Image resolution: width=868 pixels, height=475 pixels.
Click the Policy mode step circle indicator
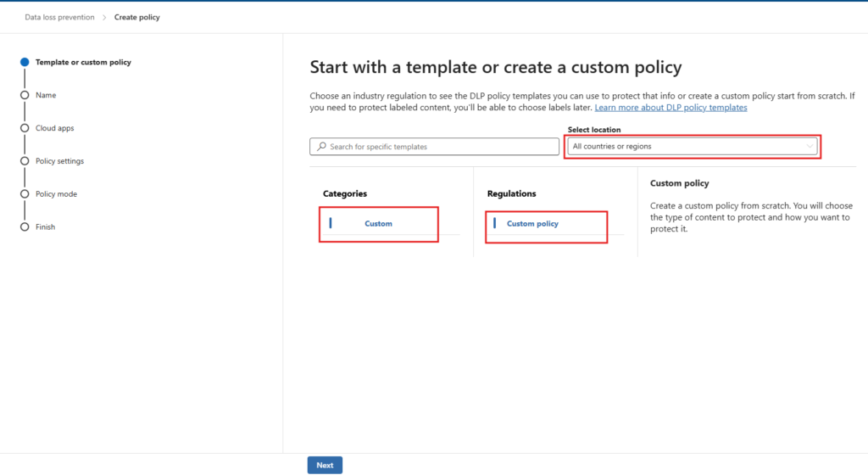25,194
